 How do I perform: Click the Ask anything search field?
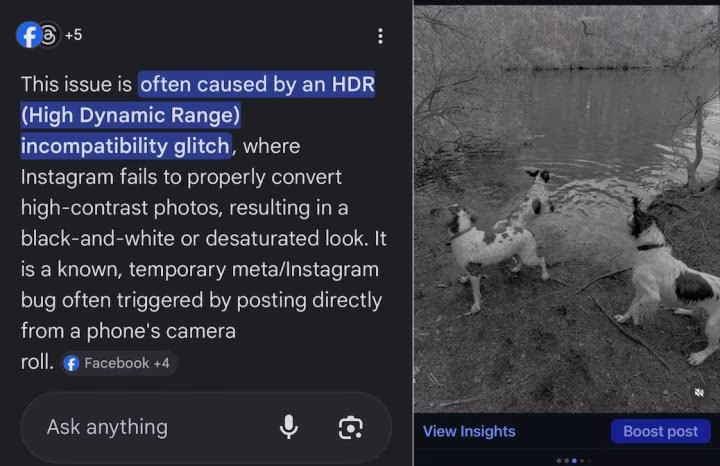(206, 427)
